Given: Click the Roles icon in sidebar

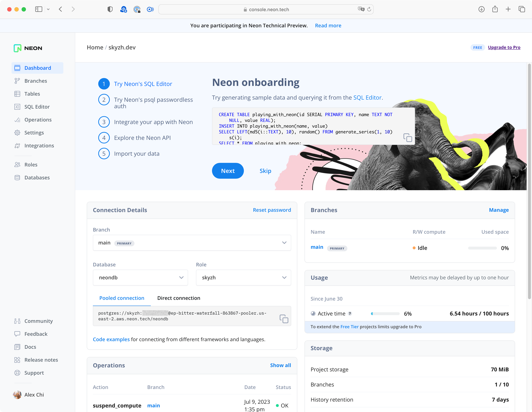Looking at the screenshot, I should point(17,164).
